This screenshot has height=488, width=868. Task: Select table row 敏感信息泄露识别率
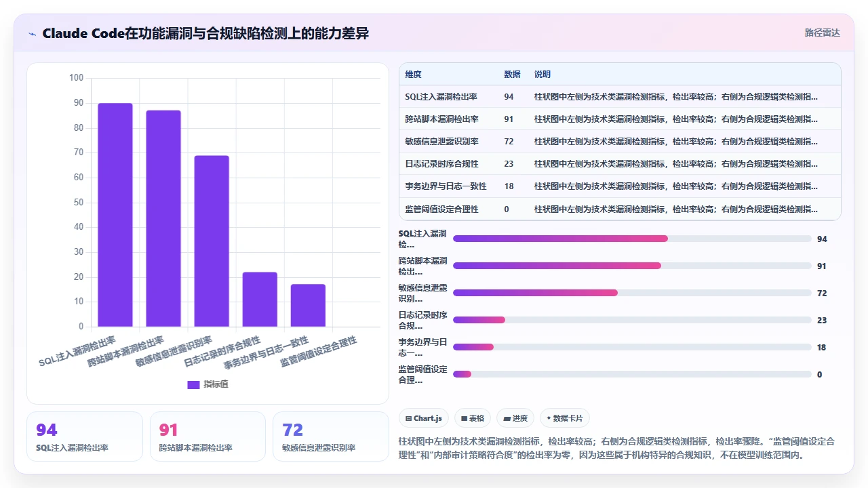(620, 142)
